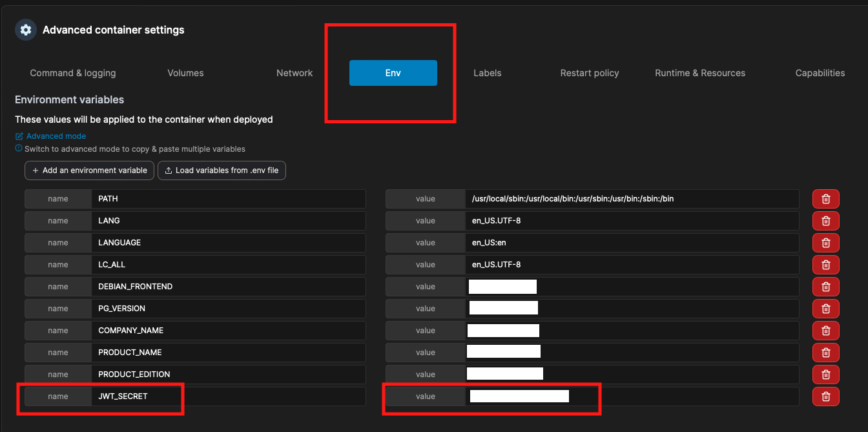Edit the PRODUCT_EDITION name field

(x=229, y=375)
